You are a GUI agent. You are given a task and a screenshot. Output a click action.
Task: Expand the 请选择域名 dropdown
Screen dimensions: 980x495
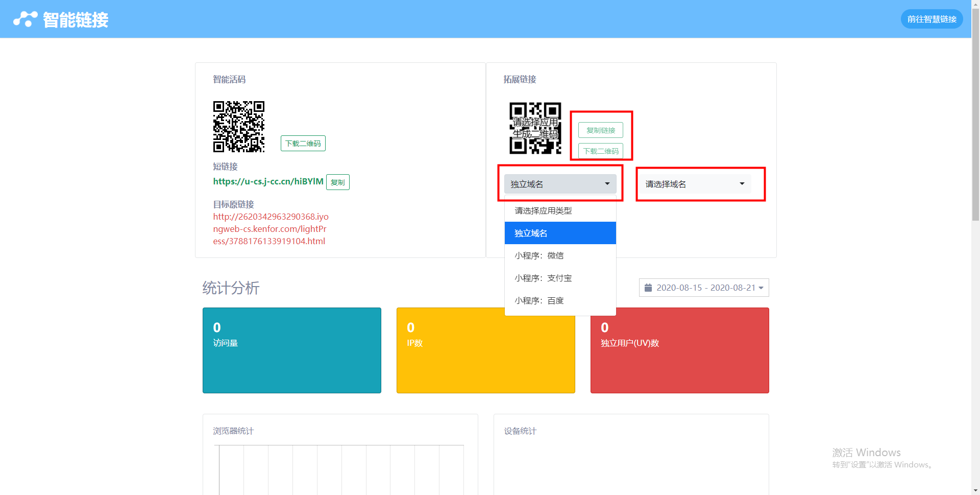[695, 184]
